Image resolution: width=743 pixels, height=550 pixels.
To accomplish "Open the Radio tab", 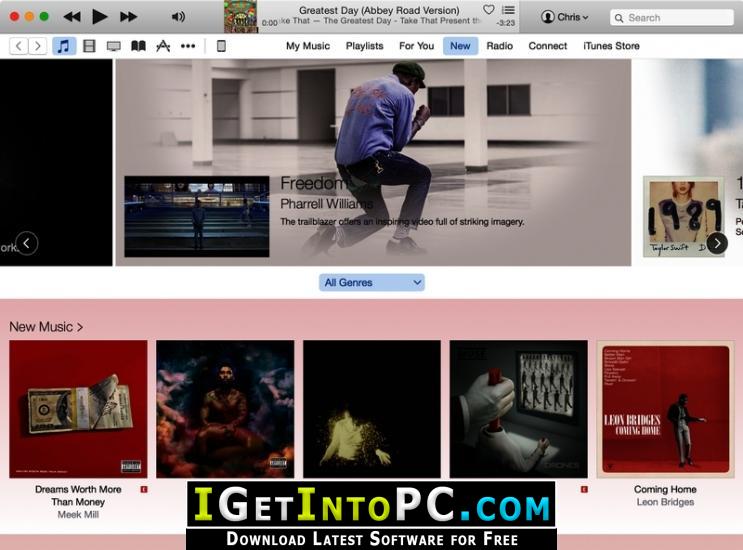I will tap(499, 46).
